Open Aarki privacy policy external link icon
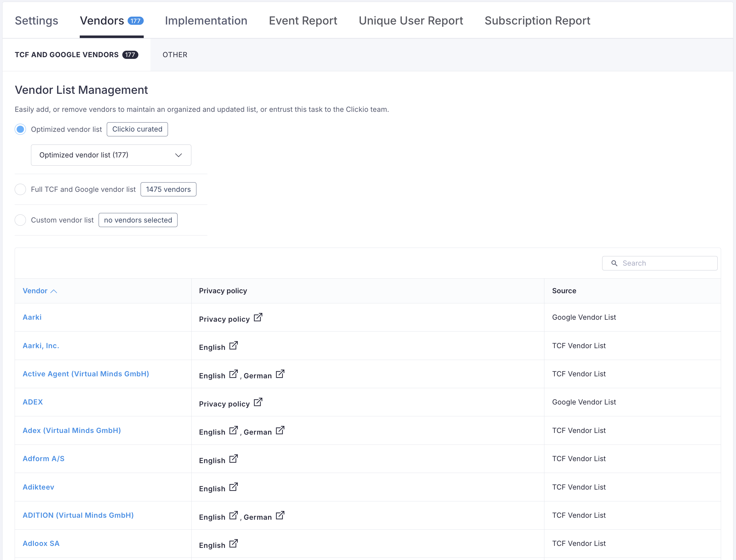This screenshot has height=560, width=736. [x=258, y=317]
